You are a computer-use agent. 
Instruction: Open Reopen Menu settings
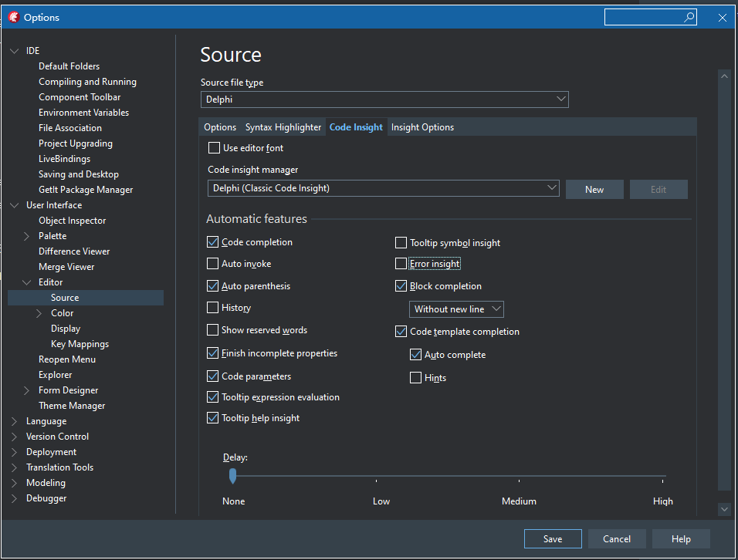click(67, 359)
